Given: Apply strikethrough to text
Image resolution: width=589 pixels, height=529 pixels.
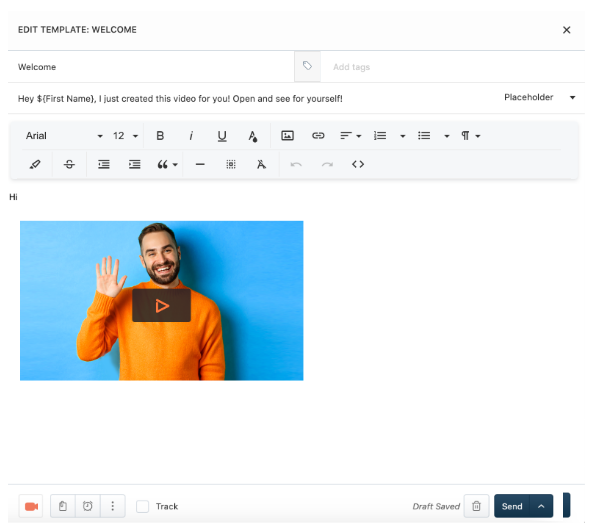Looking at the screenshot, I should pyautogui.click(x=69, y=164).
